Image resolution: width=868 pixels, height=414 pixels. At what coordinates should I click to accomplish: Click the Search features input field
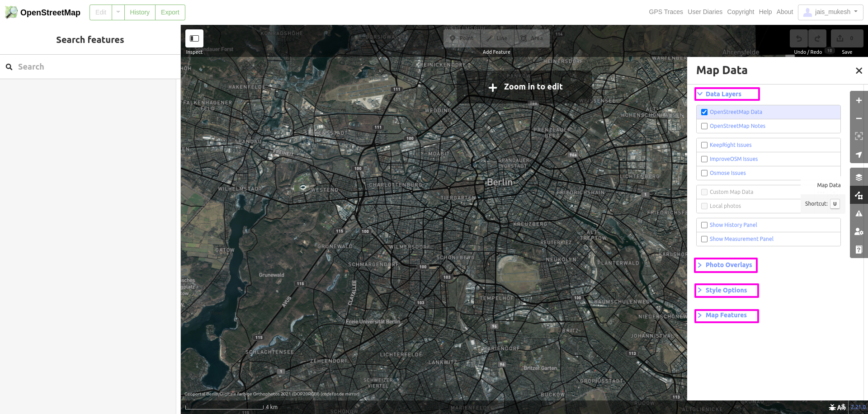point(90,67)
